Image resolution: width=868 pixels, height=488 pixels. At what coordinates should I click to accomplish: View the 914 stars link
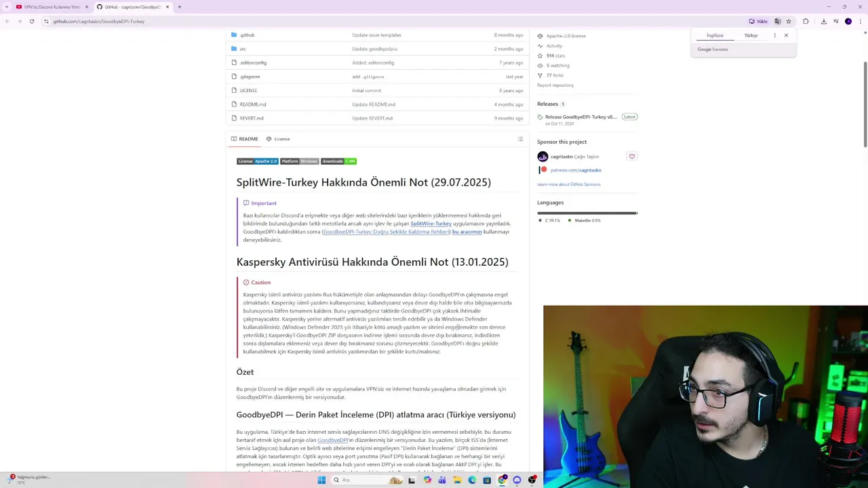[551, 56]
